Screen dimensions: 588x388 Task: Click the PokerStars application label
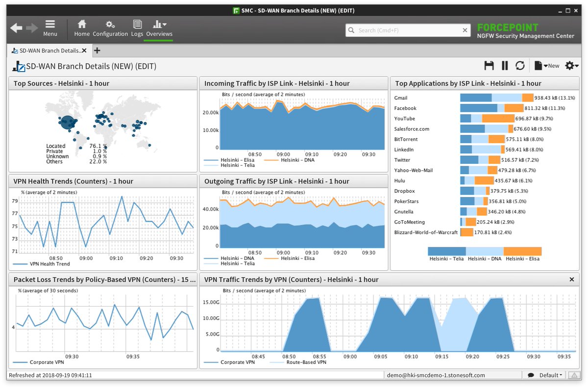pos(406,201)
